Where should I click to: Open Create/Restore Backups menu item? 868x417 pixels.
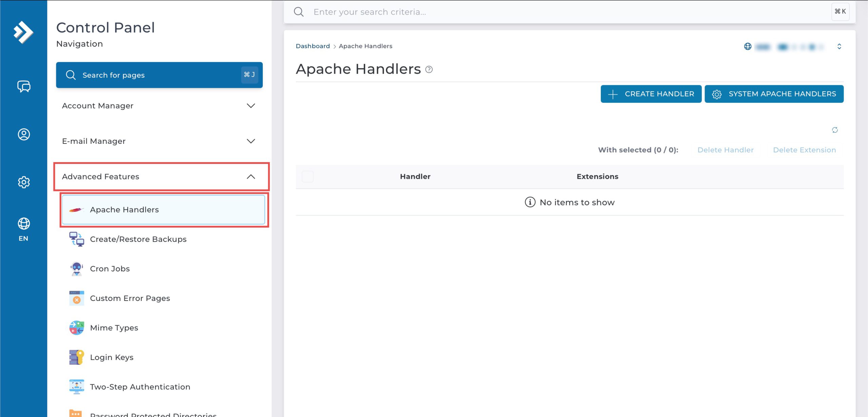coord(138,239)
